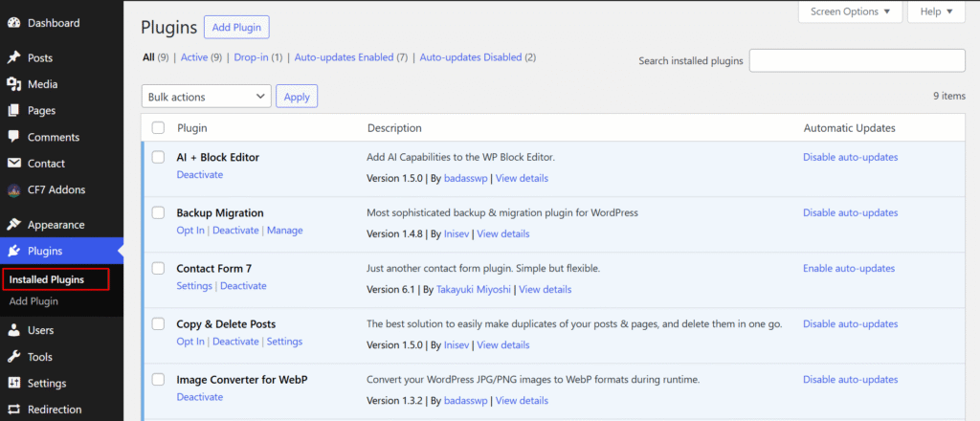Click the Posts pushpin icon
Screen dimensions: 980x421
point(13,58)
